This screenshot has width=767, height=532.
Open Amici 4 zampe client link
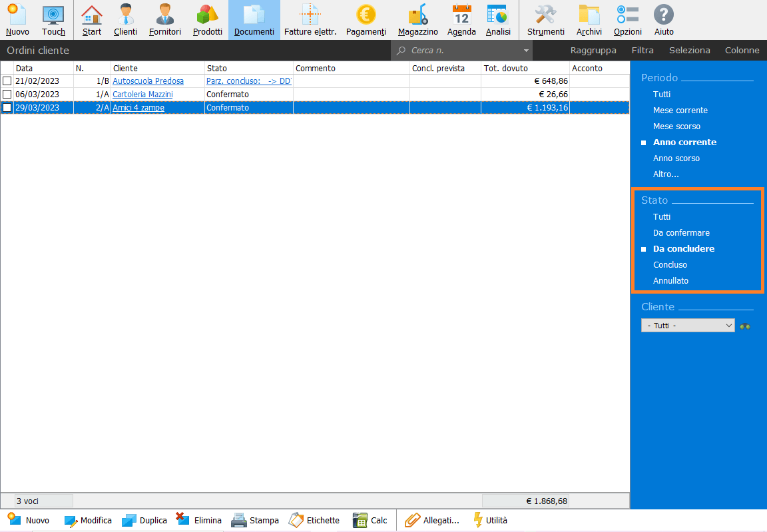point(138,108)
